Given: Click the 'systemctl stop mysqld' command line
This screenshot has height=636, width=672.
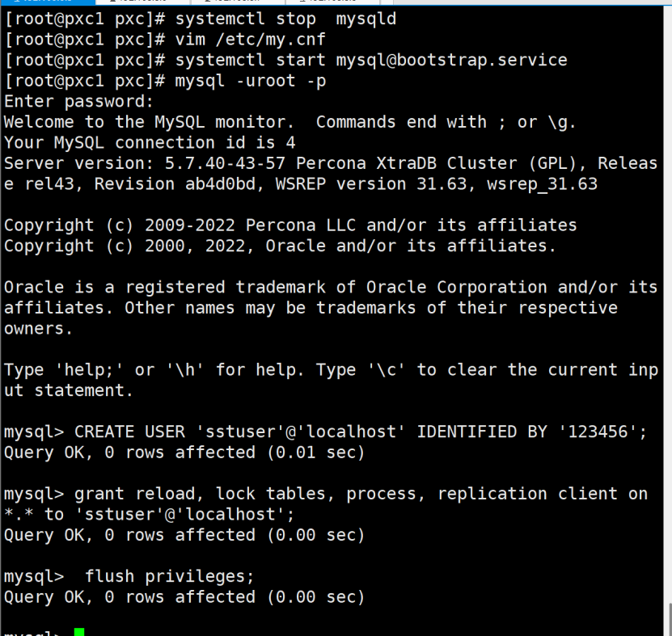Looking at the screenshot, I should [x=285, y=19].
